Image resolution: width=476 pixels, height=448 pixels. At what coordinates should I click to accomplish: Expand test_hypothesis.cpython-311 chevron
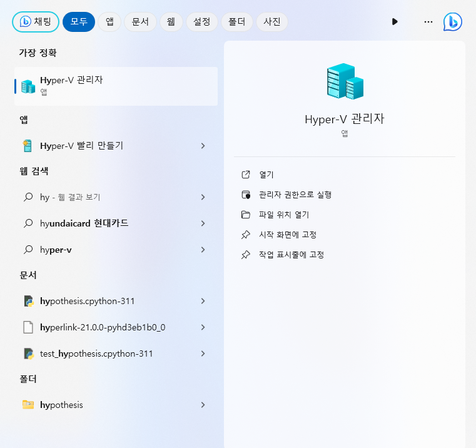tap(203, 354)
